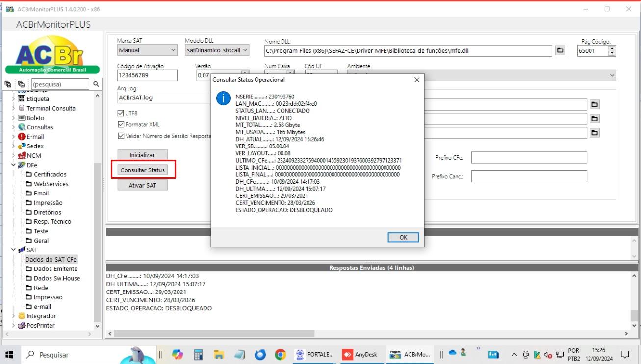Click the first expand-all icon above tree
This screenshot has width=641, height=364.
coord(8,84)
